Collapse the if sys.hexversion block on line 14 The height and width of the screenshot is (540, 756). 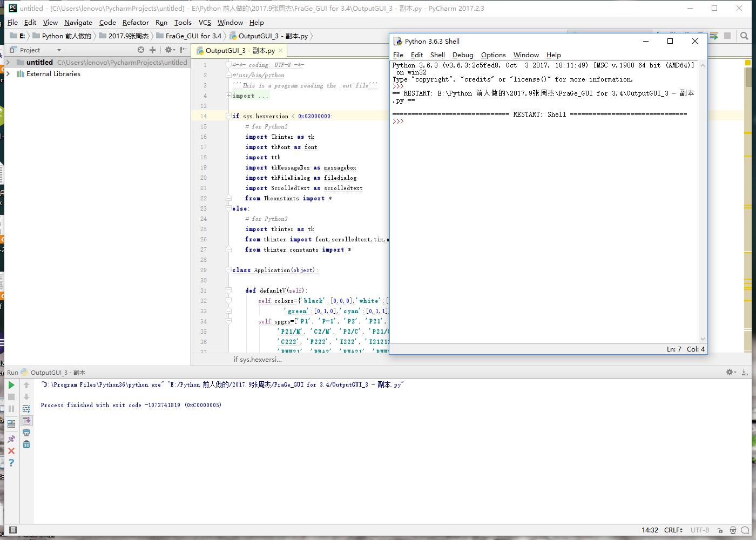(228, 116)
